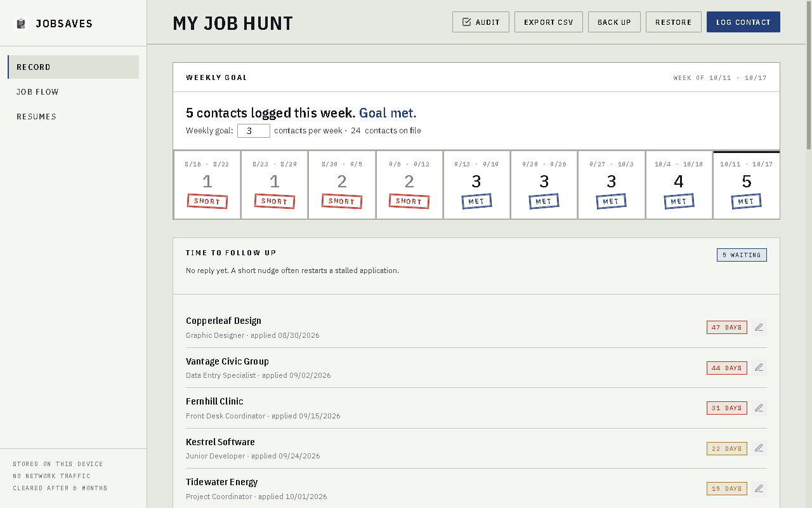Screen dimensions: 812x508
Task: Click the 'Week of 10/11 - 10/17' label
Action: coord(720,78)
